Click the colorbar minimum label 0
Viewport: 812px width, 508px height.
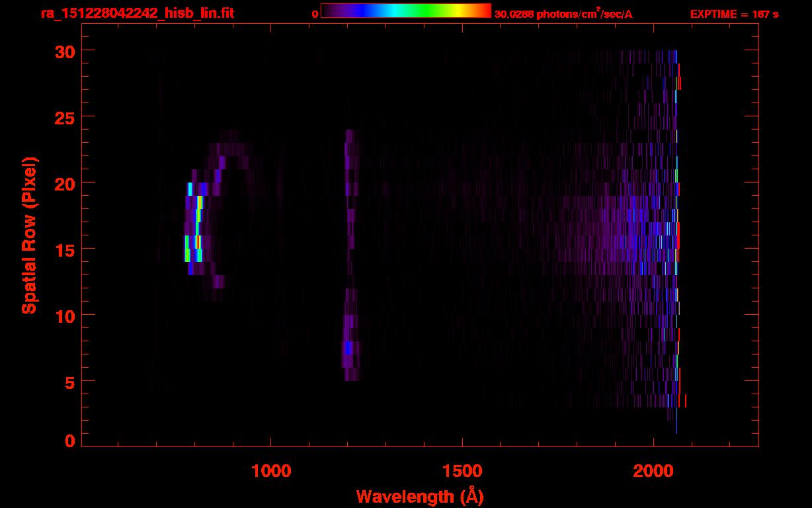[x=315, y=14]
